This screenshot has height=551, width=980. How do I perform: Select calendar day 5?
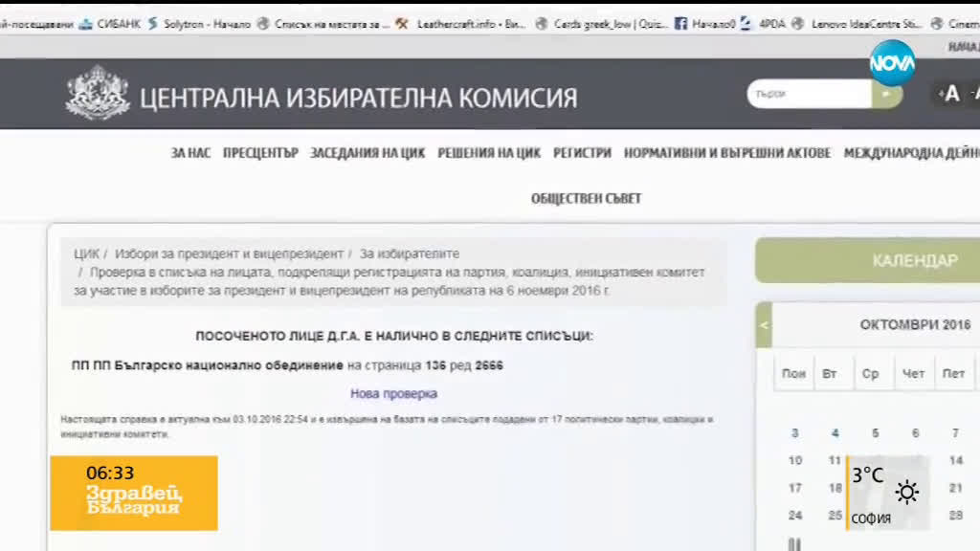click(875, 433)
